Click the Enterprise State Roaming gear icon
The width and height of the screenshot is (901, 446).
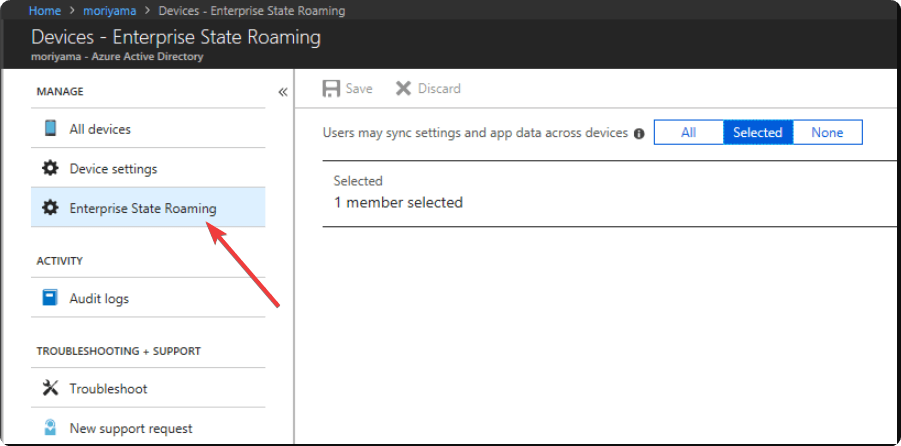coord(50,207)
